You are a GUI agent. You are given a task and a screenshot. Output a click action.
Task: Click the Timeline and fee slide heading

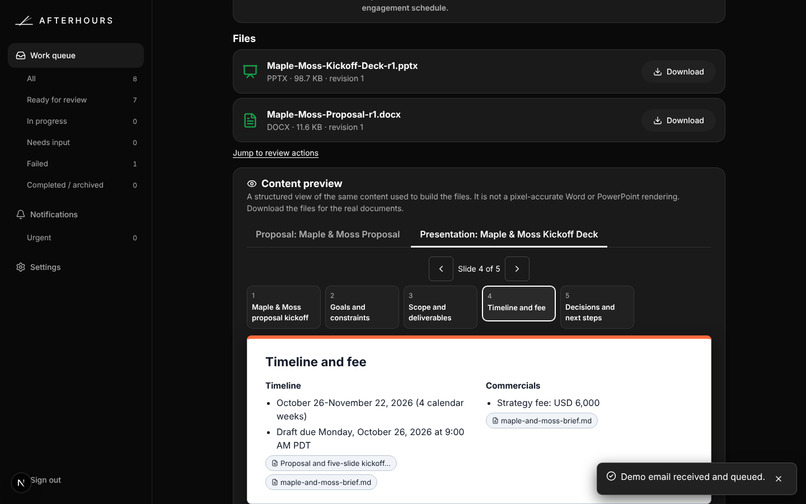pyautogui.click(x=316, y=362)
